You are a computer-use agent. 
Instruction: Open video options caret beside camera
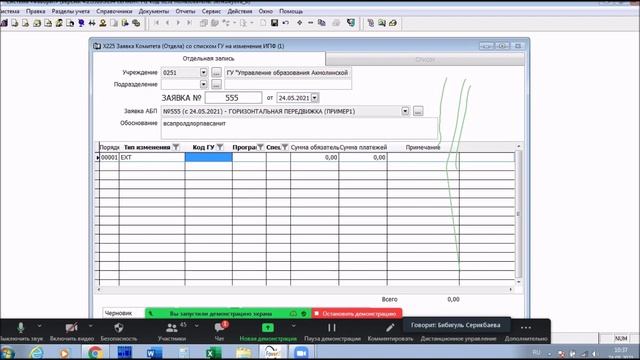[91, 326]
